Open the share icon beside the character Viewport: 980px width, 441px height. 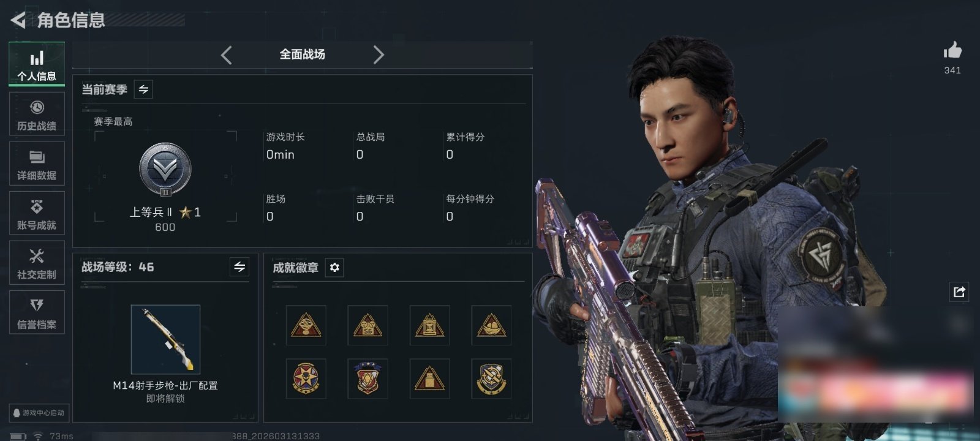tap(959, 292)
